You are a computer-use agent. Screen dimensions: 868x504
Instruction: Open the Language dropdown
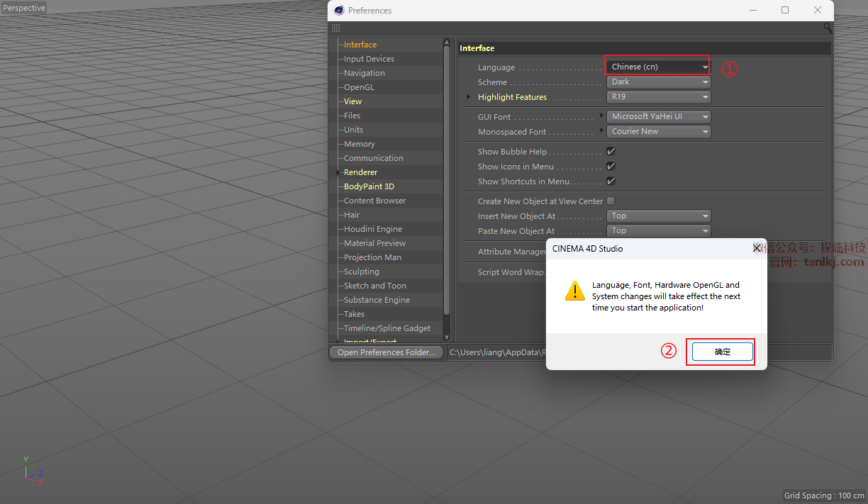658,67
